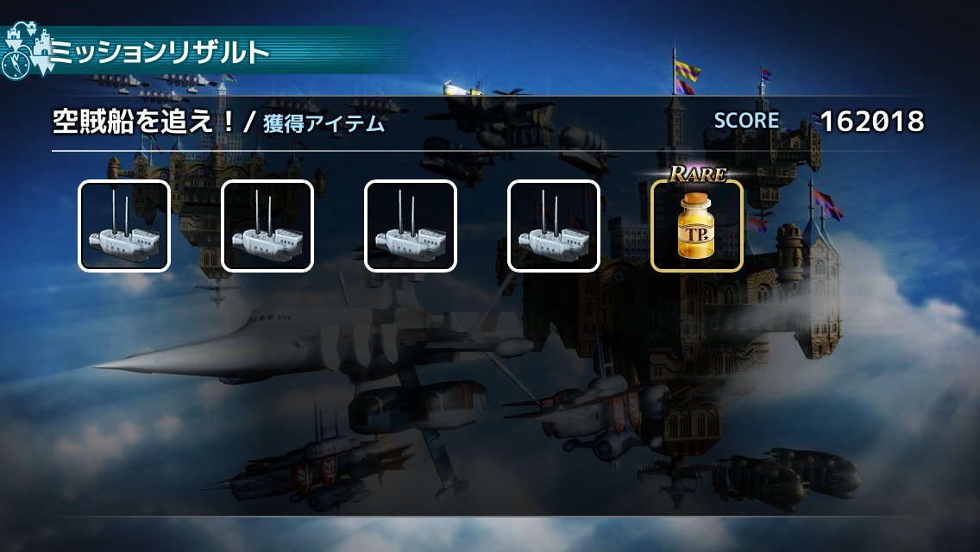Image resolution: width=980 pixels, height=552 pixels.
Task: Click the SCORE label
Action: (x=746, y=120)
